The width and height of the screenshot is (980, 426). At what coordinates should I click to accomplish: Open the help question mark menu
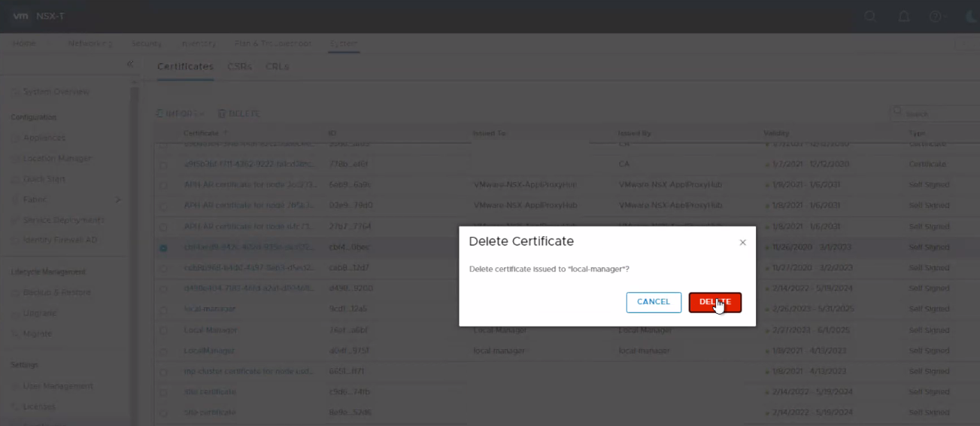[x=936, y=17]
